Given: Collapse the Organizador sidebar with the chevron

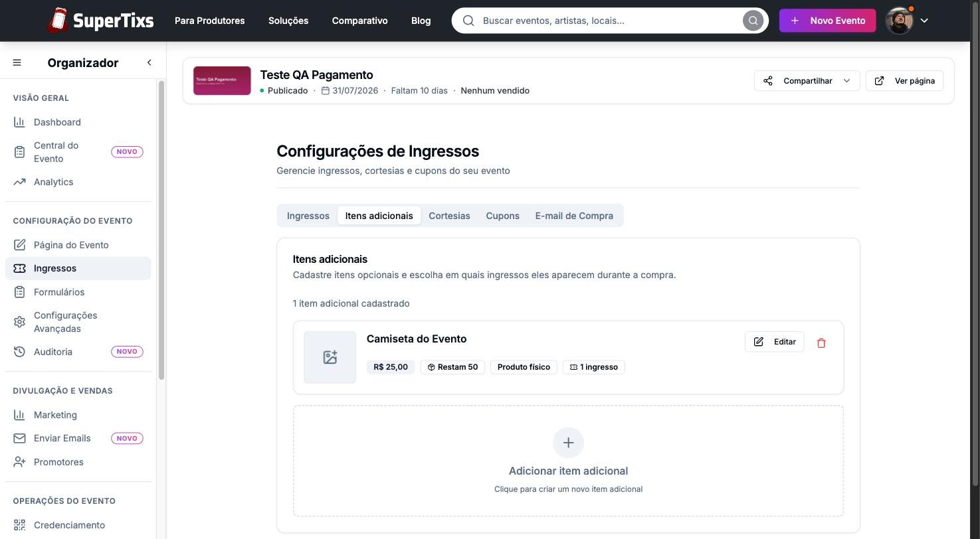Looking at the screenshot, I should 149,62.
